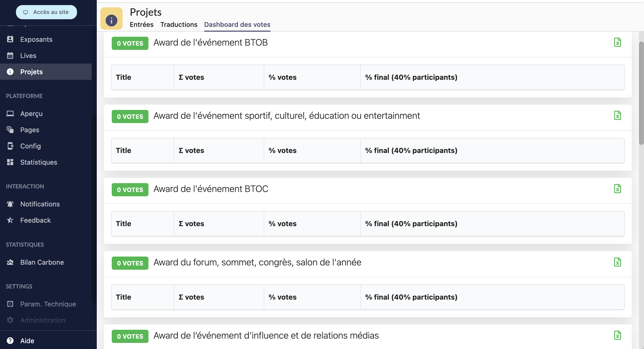Click the Aperçu laptop icon

10,113
